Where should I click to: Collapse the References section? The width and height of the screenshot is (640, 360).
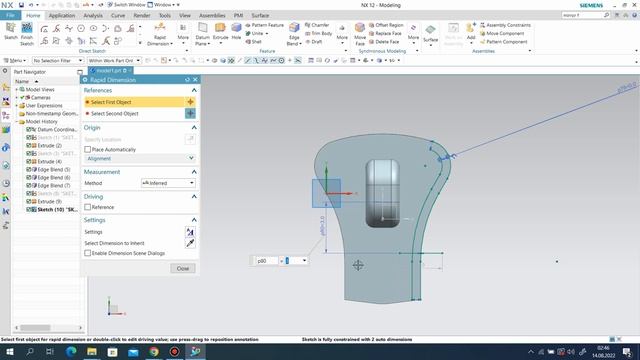(194, 90)
